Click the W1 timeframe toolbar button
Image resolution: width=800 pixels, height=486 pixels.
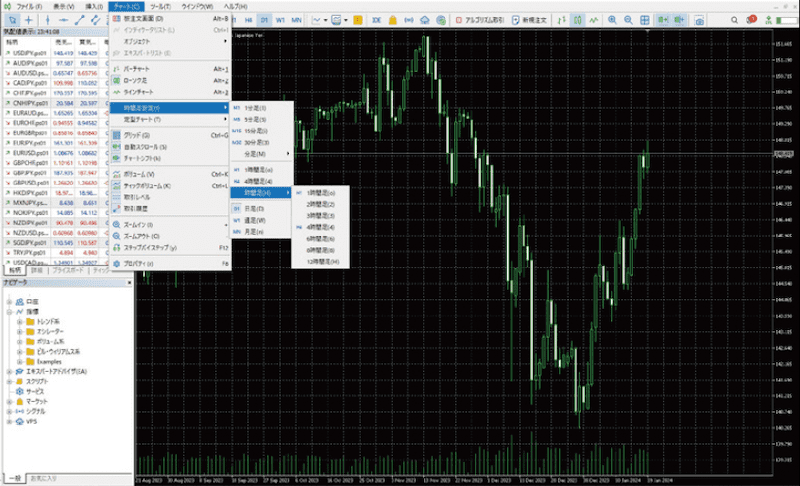coord(280,19)
